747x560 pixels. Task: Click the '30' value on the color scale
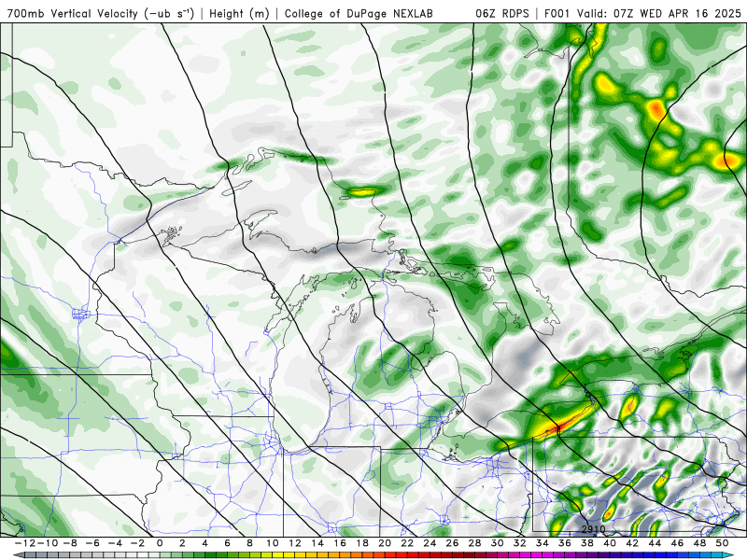pos(498,543)
